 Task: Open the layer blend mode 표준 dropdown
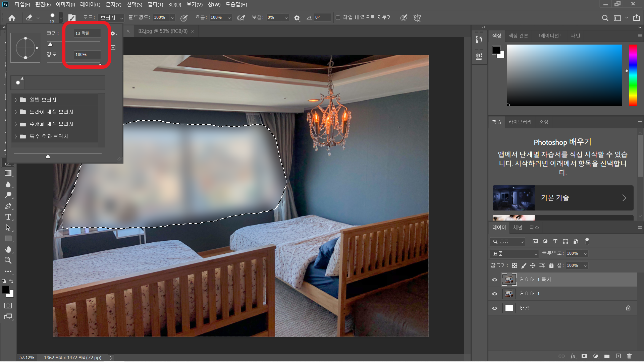(514, 254)
